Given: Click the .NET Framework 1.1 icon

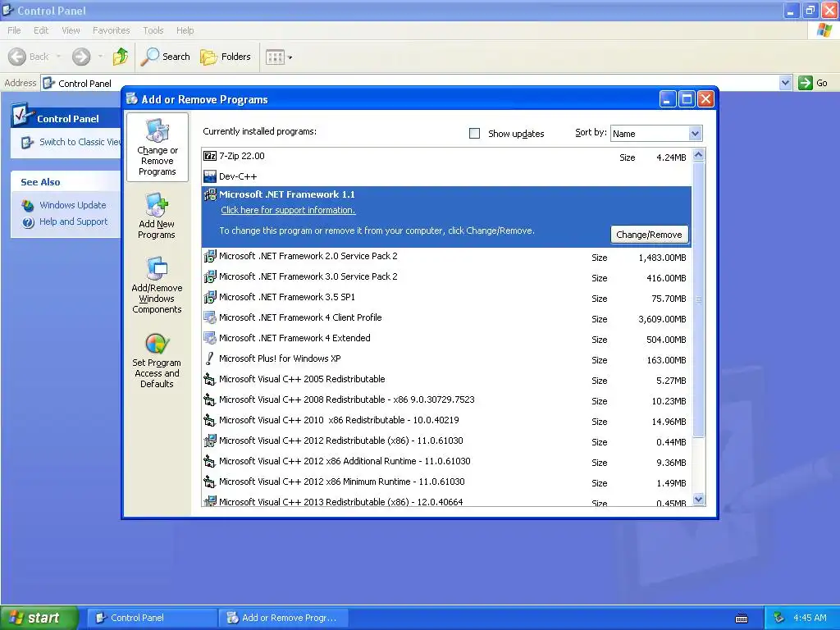Looking at the screenshot, I should tap(210, 194).
